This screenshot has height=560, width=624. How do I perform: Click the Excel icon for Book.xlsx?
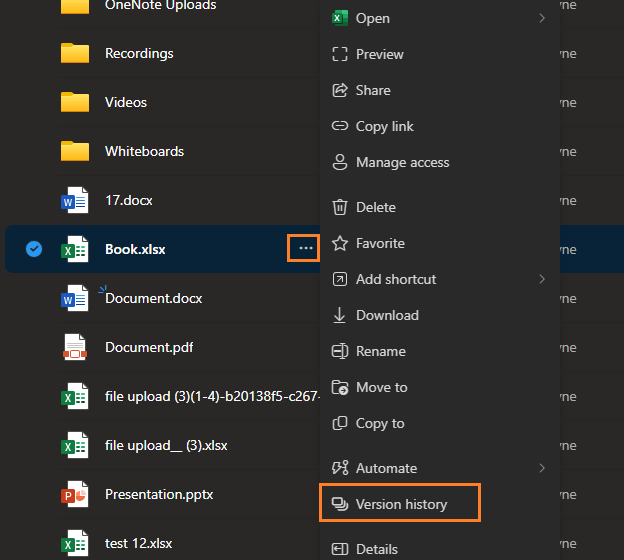[75, 249]
